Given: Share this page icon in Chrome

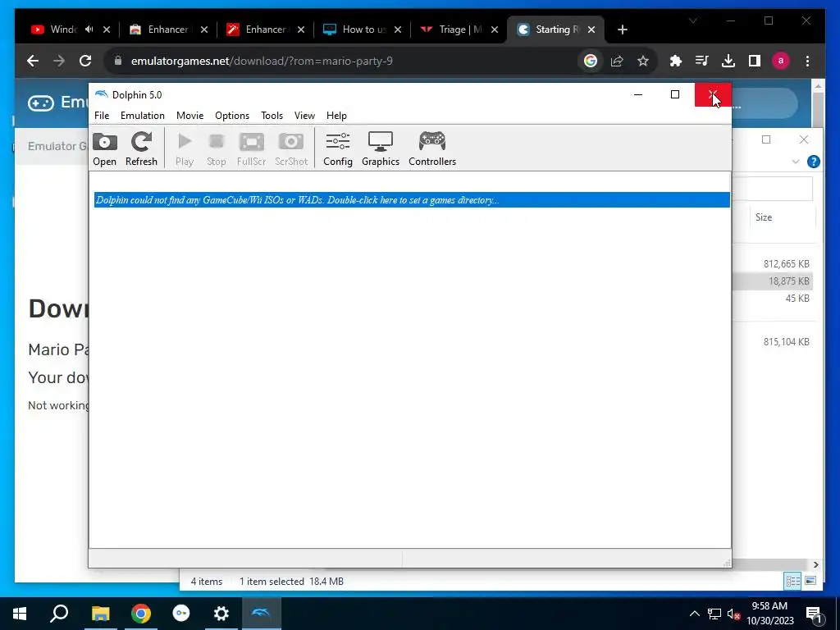Looking at the screenshot, I should point(617,61).
